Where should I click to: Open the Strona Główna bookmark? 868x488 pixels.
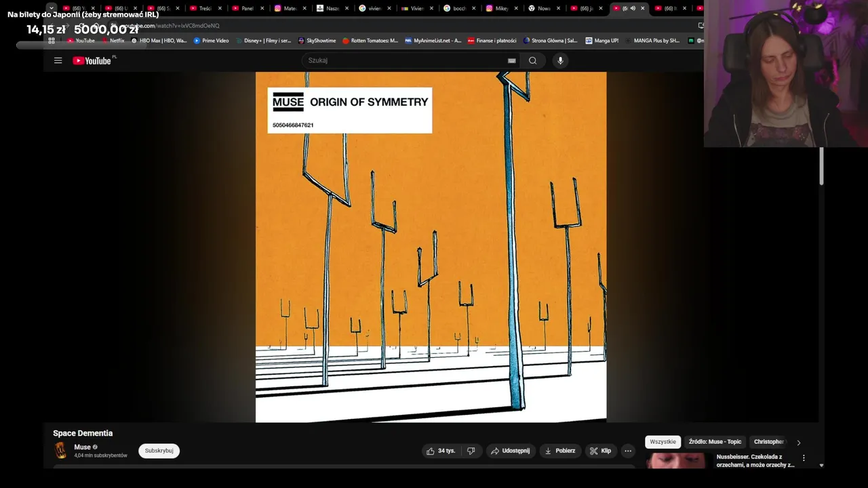click(x=550, y=41)
